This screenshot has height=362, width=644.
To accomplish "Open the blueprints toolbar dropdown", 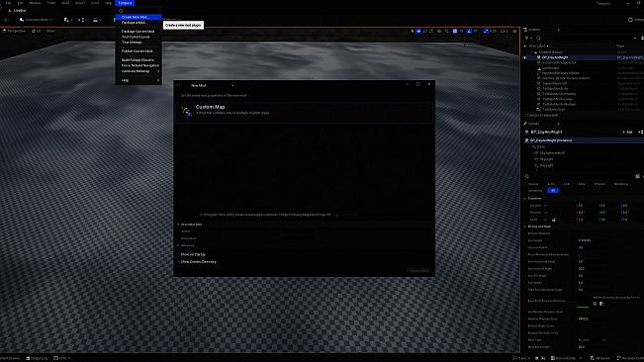I will [x=81, y=20].
